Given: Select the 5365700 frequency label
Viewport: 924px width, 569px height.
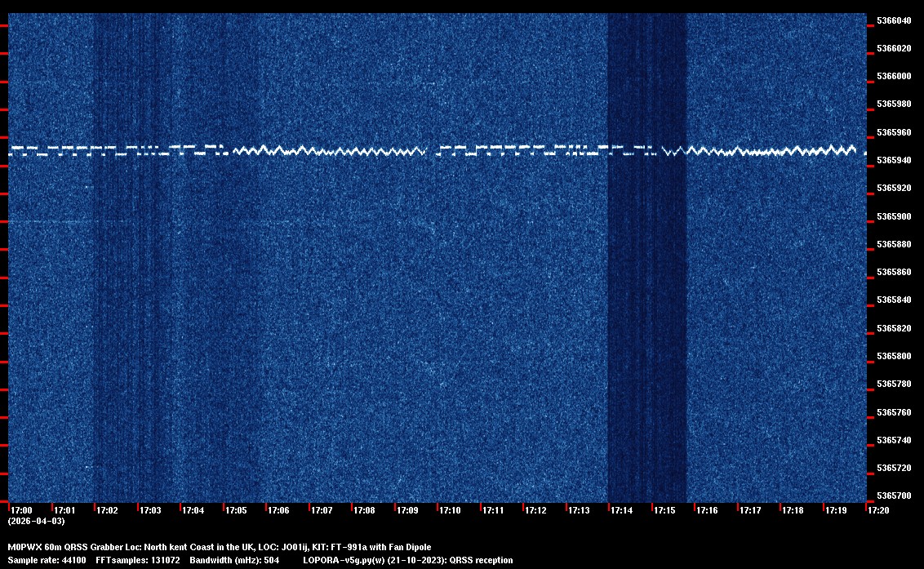Looking at the screenshot, I should tap(894, 496).
